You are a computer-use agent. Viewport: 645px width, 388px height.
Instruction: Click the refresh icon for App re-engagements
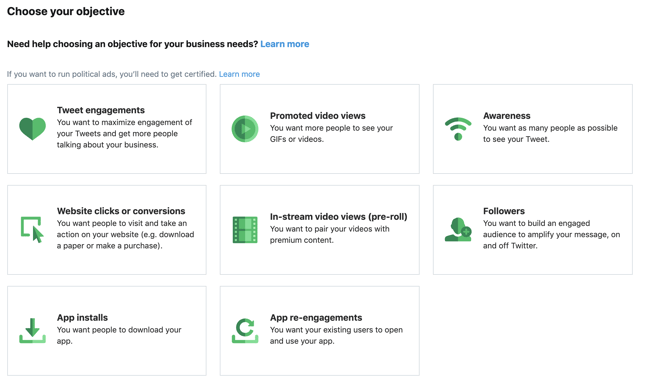click(245, 330)
